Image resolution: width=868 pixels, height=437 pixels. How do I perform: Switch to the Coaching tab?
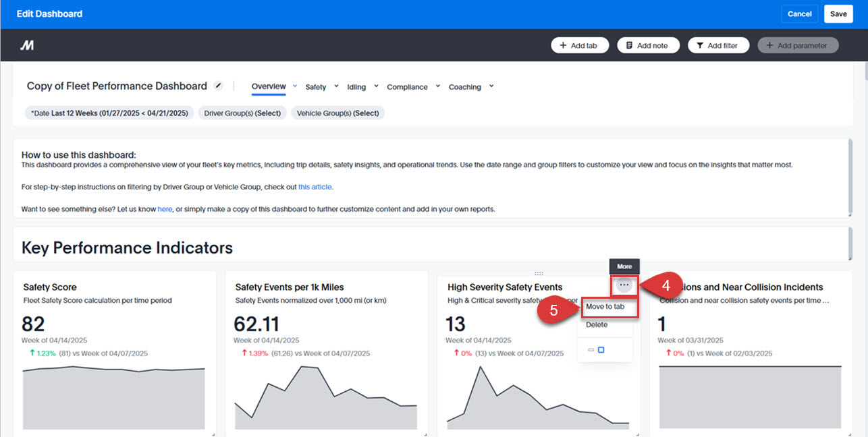(x=465, y=87)
